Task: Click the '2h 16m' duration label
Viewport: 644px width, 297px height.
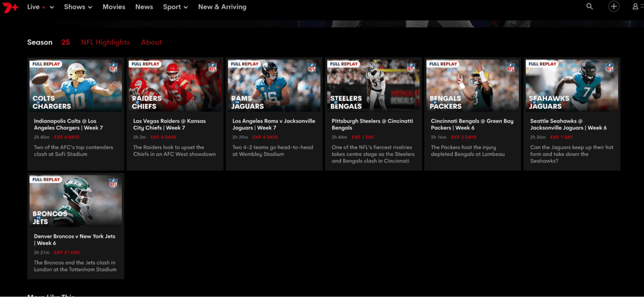Action: (438, 137)
